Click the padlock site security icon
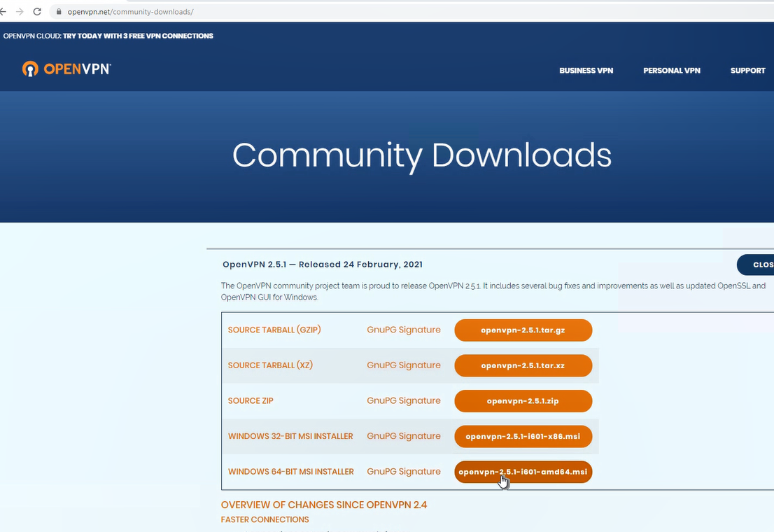This screenshot has height=532, width=774. click(x=59, y=11)
